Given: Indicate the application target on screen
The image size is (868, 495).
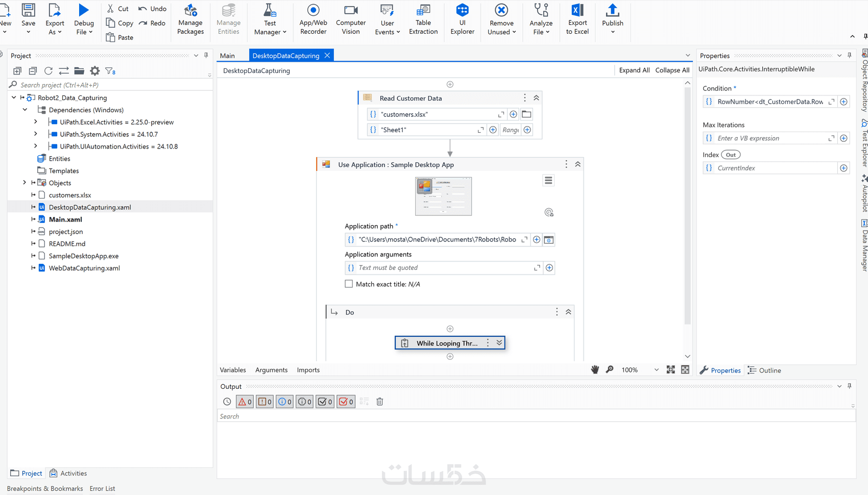Looking at the screenshot, I should (549, 212).
